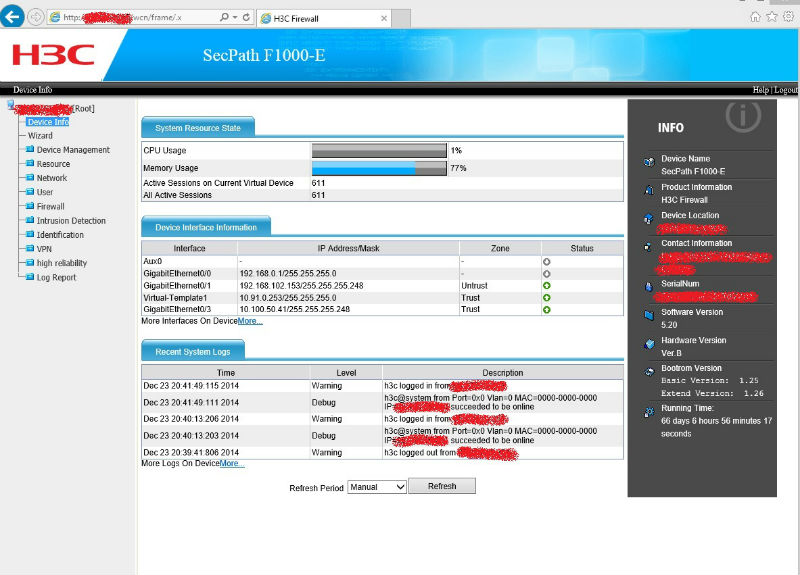
Task: Click the Logout link in top bar
Action: [786, 90]
